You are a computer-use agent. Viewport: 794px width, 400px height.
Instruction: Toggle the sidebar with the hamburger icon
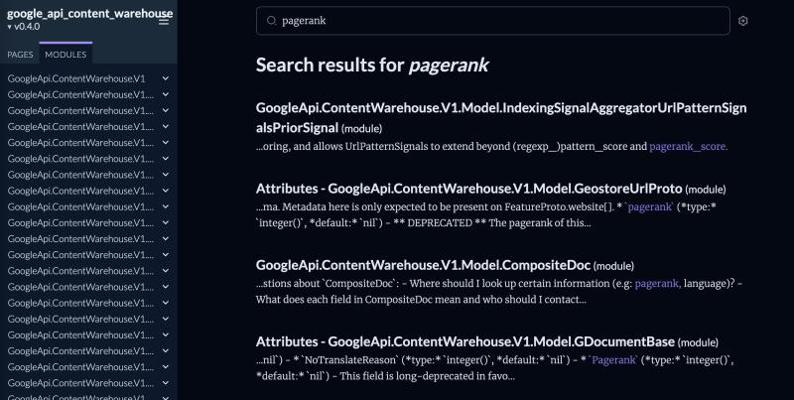point(164,21)
